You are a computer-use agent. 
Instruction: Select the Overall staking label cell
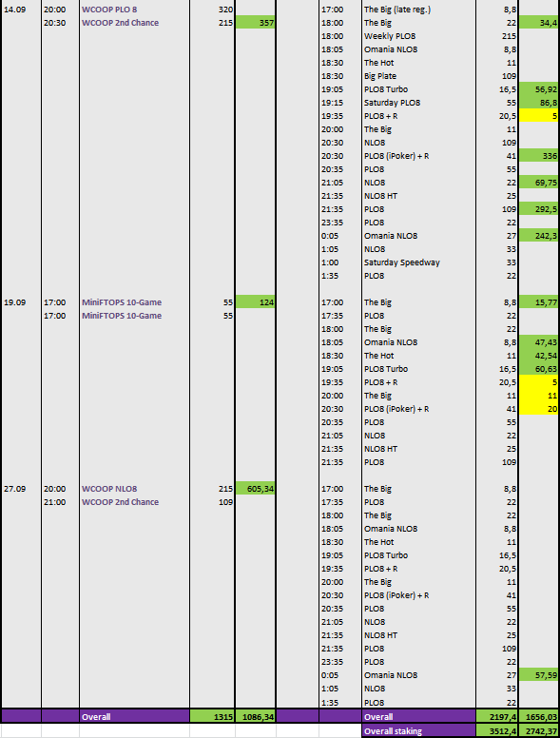(418, 731)
